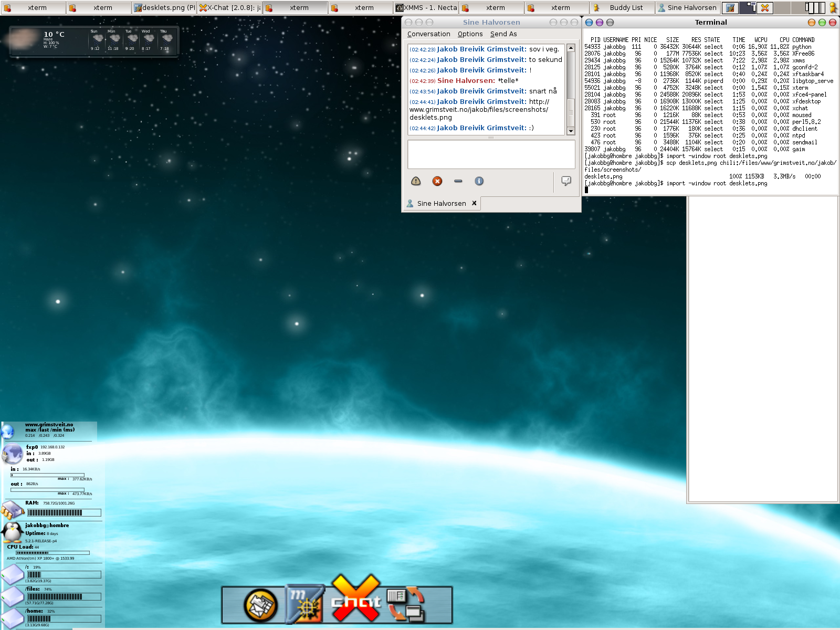Image resolution: width=840 pixels, height=630 pixels.
Task: Click the chat history scroll-up arrow
Action: pyautogui.click(x=571, y=48)
